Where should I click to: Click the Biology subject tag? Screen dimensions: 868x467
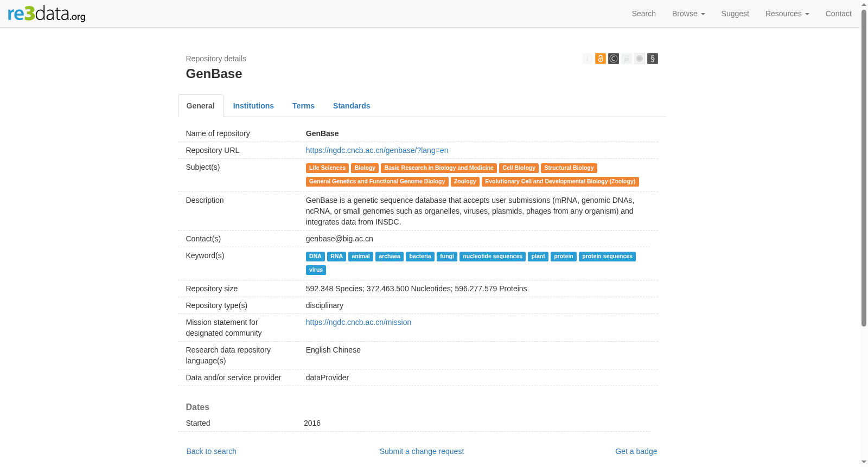pyautogui.click(x=365, y=168)
